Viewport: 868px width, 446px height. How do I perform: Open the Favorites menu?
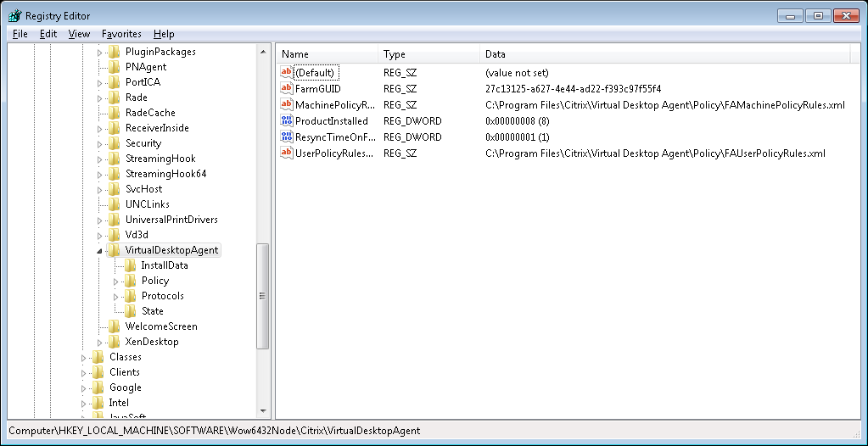[122, 34]
